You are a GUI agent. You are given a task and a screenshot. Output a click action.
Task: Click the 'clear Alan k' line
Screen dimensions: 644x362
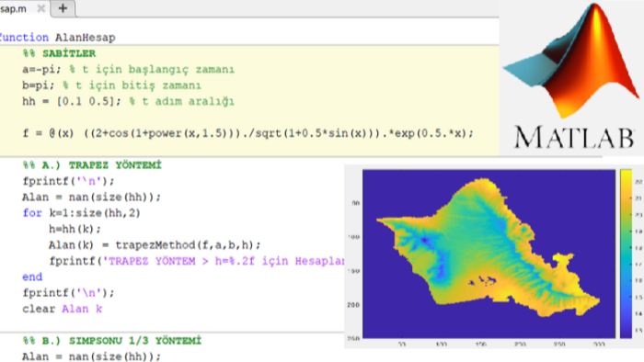[62, 309]
